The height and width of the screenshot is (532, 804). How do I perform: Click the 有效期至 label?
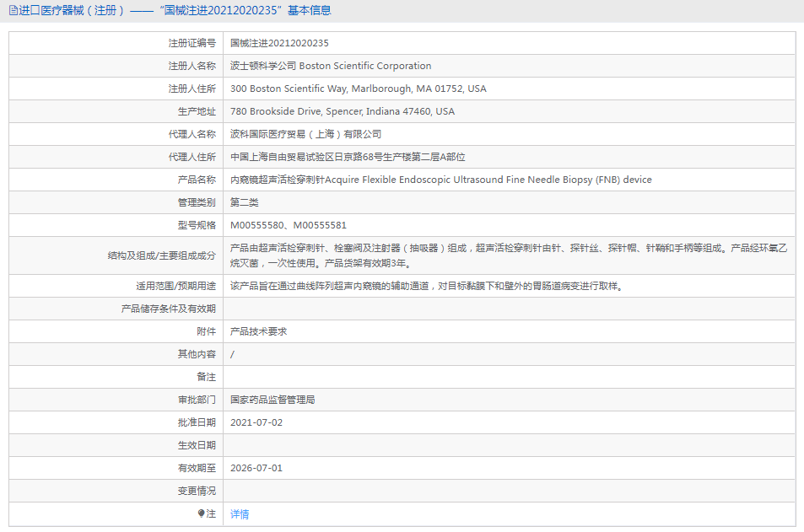pos(197,468)
